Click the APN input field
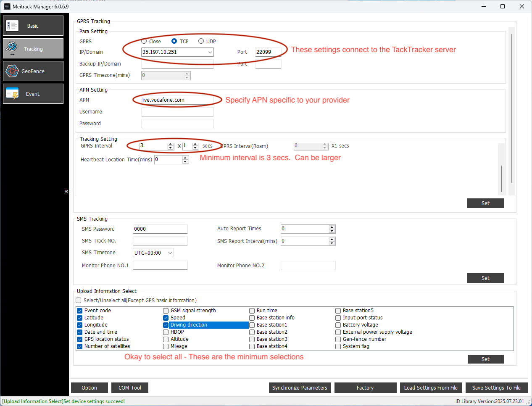The height and width of the screenshot is (406, 532). (x=177, y=100)
